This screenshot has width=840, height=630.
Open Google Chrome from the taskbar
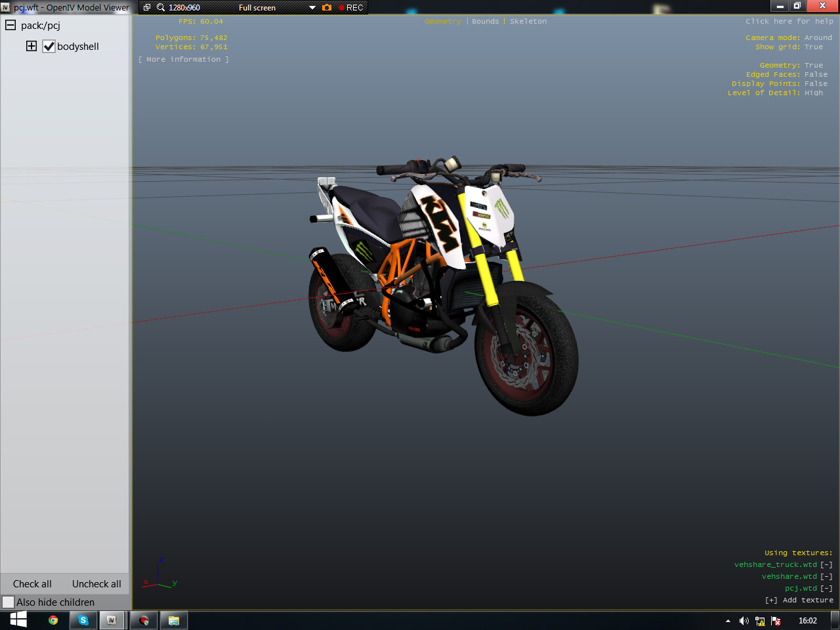coord(53,620)
